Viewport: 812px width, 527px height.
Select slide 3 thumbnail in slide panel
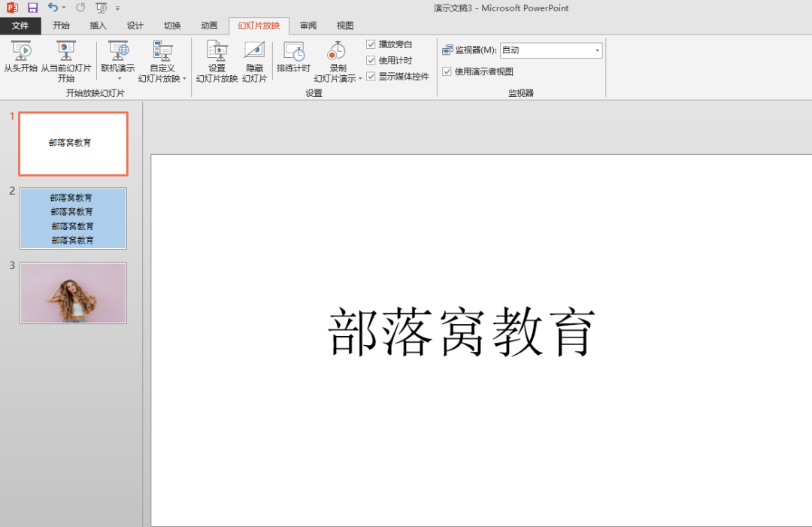[x=72, y=292]
